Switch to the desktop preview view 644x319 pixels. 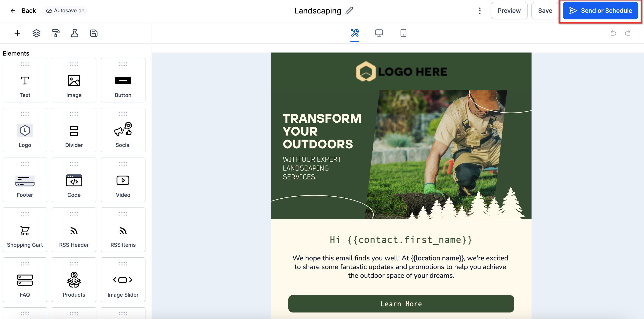point(379,33)
